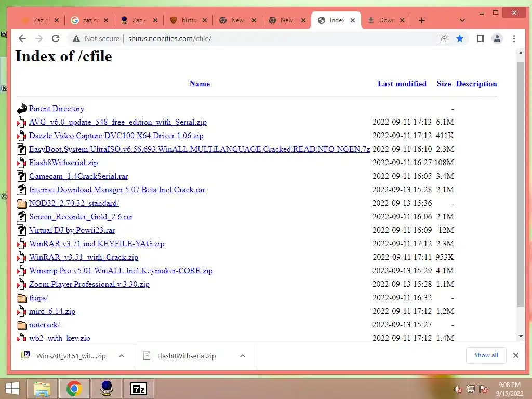Expand options for WinRAR_v3.51 download

click(x=122, y=356)
